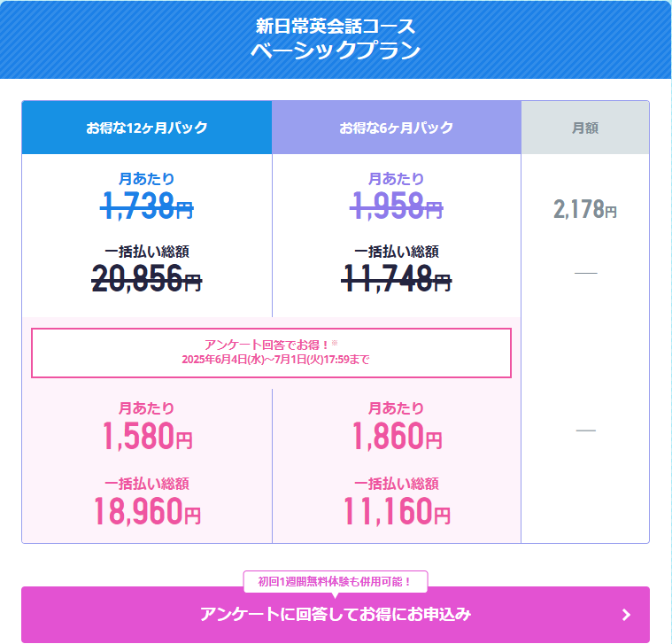The width and height of the screenshot is (672, 644).
Task: Click the ※ footnote mark in the banner
Action: tap(335, 343)
